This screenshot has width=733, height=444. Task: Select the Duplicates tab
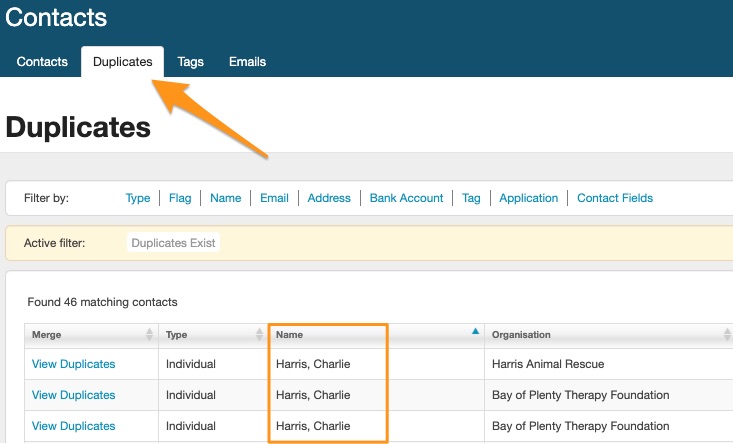122,62
